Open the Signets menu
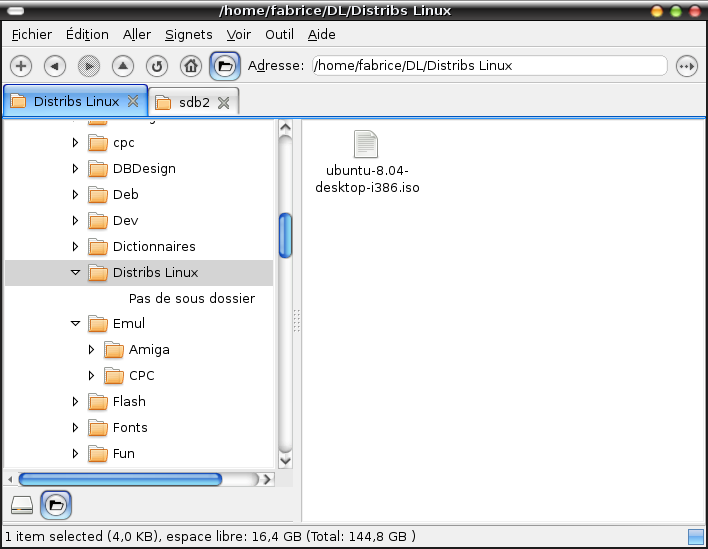Image resolution: width=708 pixels, height=549 pixels. coord(188,34)
